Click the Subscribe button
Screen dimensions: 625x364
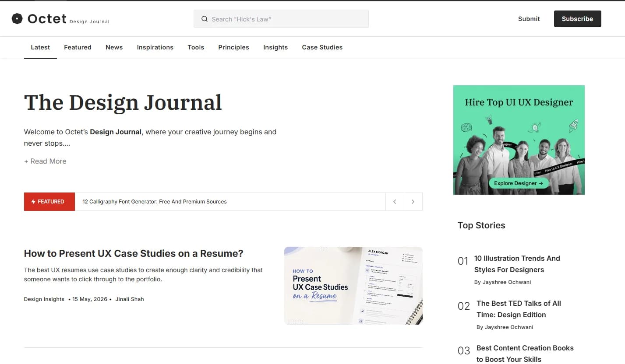[x=577, y=19]
